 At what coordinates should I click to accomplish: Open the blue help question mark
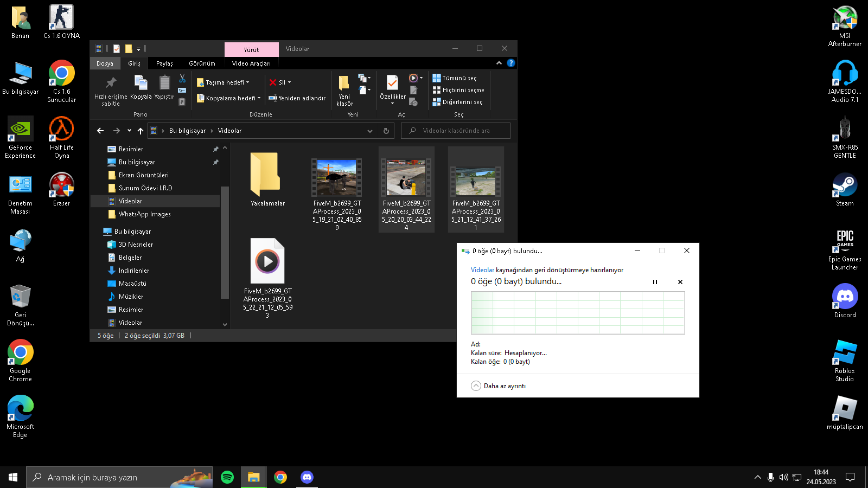(510, 63)
